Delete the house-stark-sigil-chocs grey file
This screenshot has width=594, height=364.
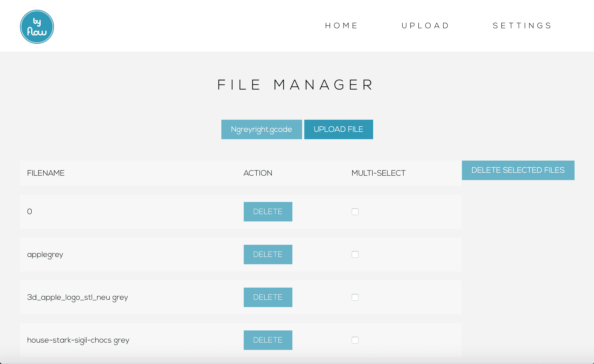(x=268, y=340)
